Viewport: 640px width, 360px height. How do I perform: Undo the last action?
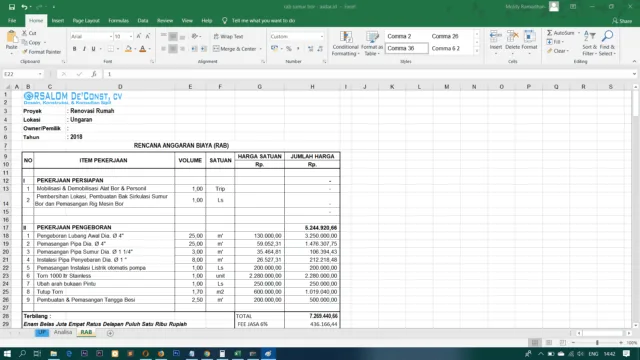tap(24, 7)
